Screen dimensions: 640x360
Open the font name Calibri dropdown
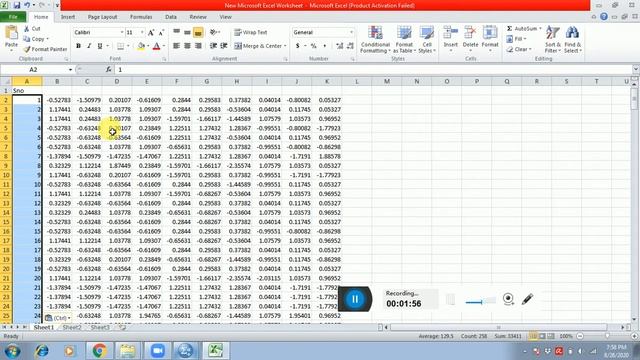[x=122, y=32]
